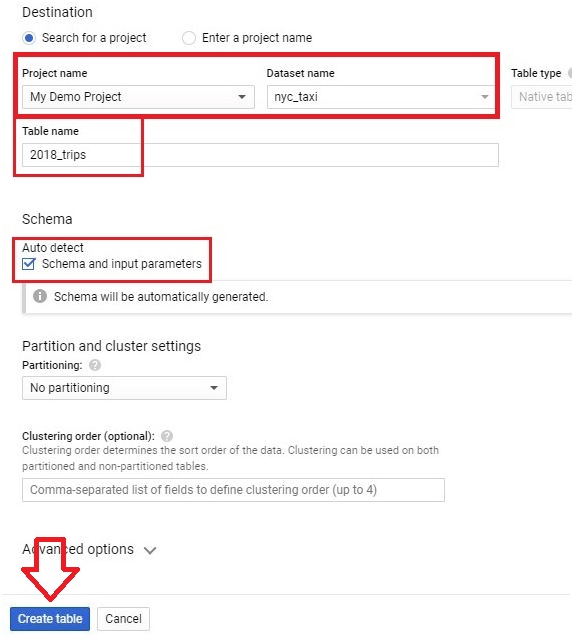Uncheck Schema and input parameters auto detect checkbox
This screenshot has width=574, height=641.
click(x=29, y=264)
